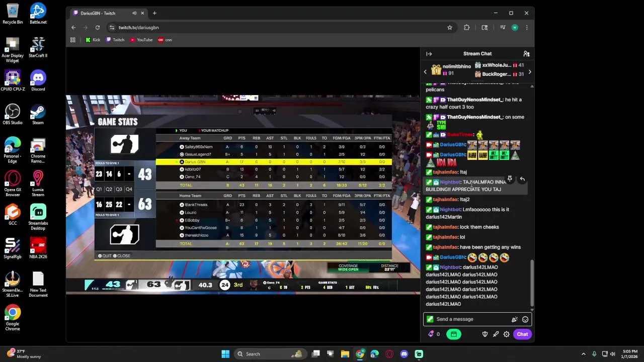The image size is (644, 362).
Task: Open the Twitch bookmark
Action: [x=115, y=40]
